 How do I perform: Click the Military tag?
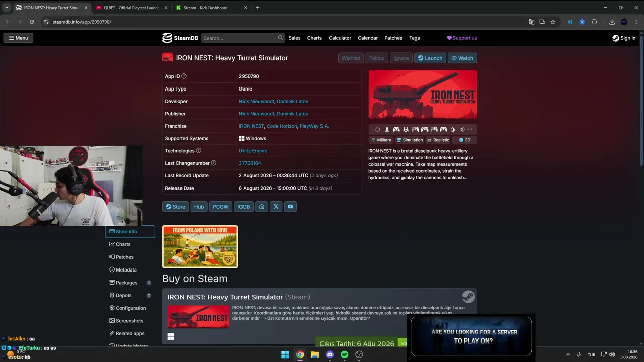(x=381, y=140)
